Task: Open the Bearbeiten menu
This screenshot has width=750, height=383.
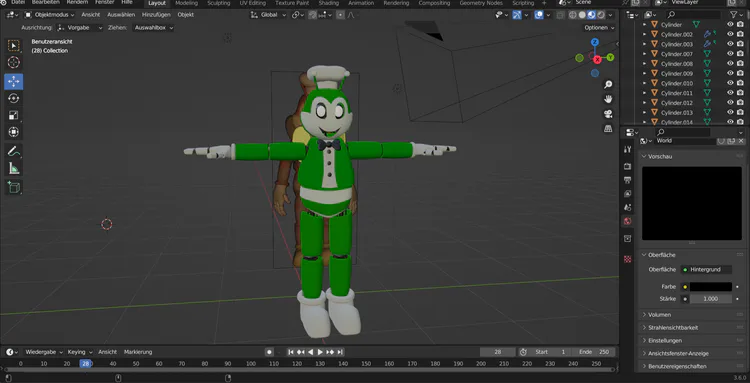Action: 45,2
